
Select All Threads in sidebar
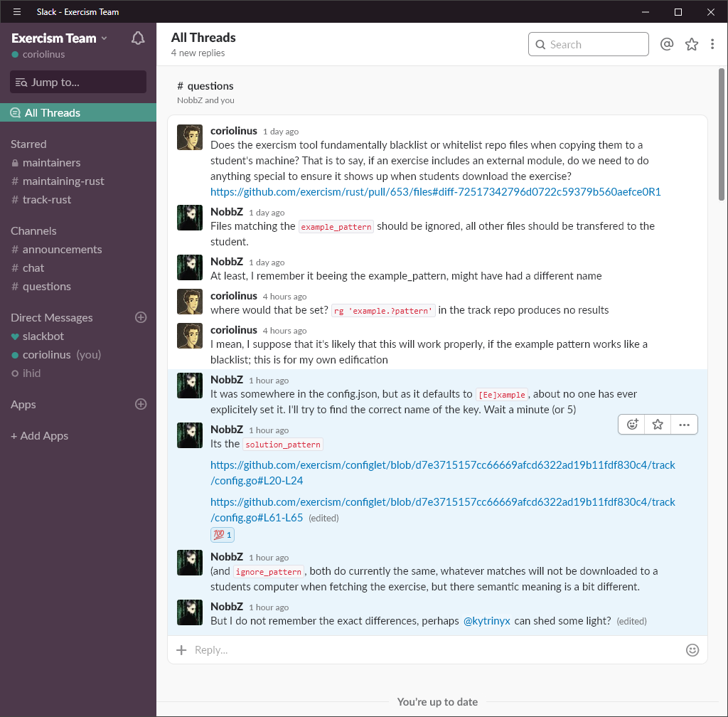(78, 113)
